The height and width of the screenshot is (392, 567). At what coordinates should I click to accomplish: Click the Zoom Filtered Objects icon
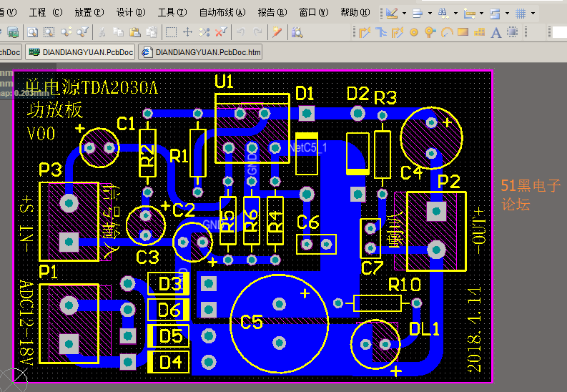click(x=82, y=32)
